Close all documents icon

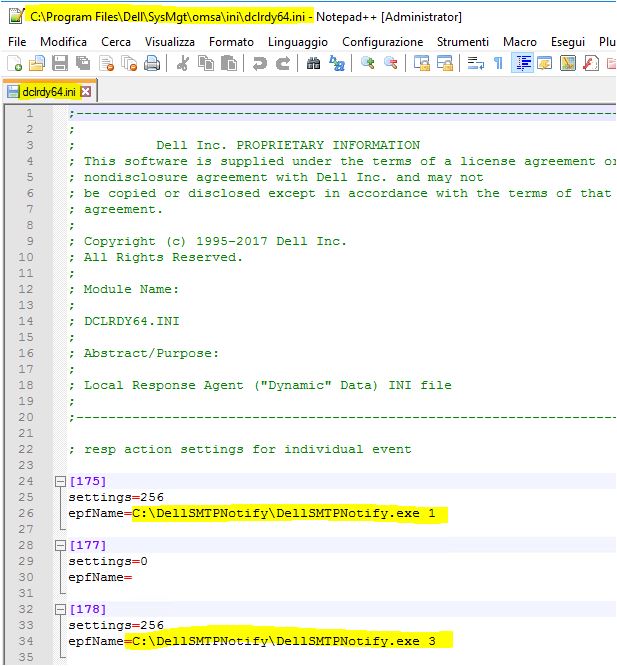129,64
